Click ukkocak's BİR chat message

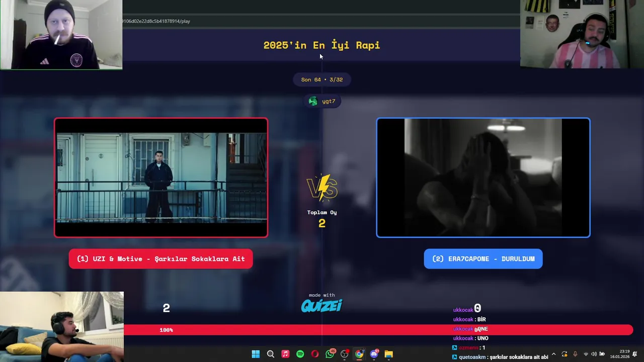pos(469,319)
